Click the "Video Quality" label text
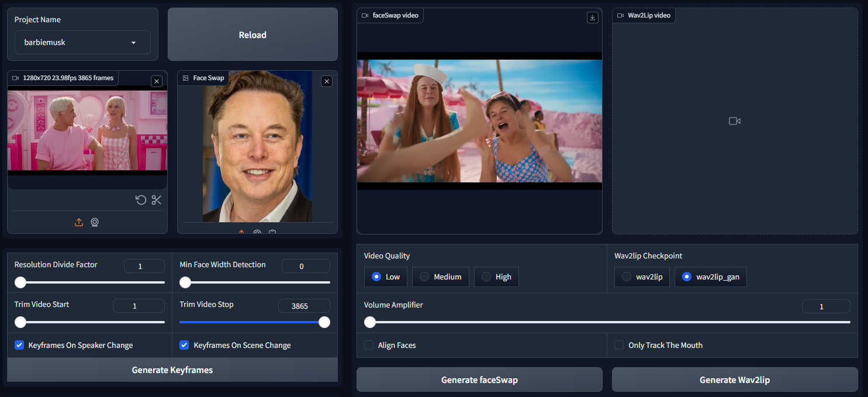This screenshot has height=397, width=868. click(x=387, y=256)
